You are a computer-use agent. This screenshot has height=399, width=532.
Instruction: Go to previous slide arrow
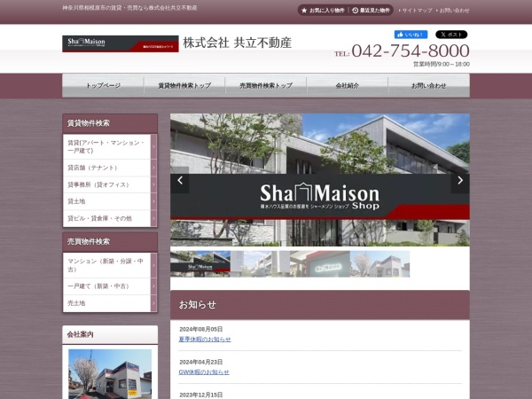(x=180, y=181)
